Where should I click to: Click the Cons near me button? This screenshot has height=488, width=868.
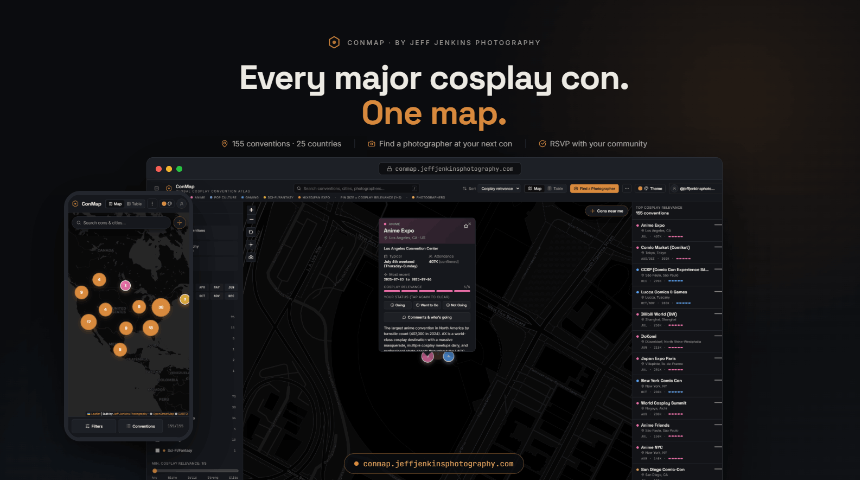[607, 211]
